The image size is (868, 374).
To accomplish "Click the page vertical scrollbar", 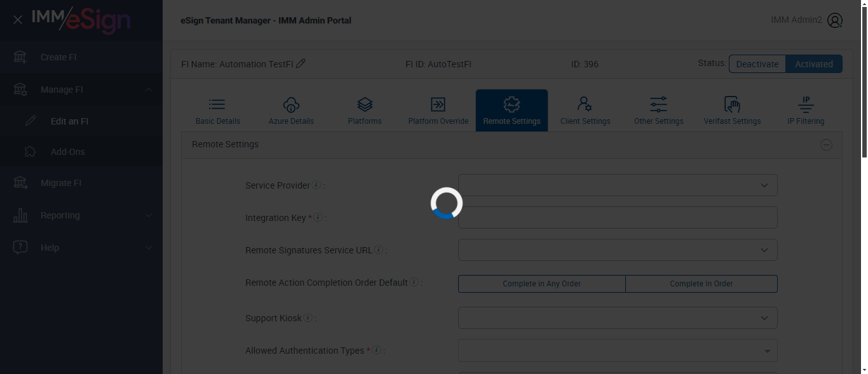I will (x=864, y=83).
